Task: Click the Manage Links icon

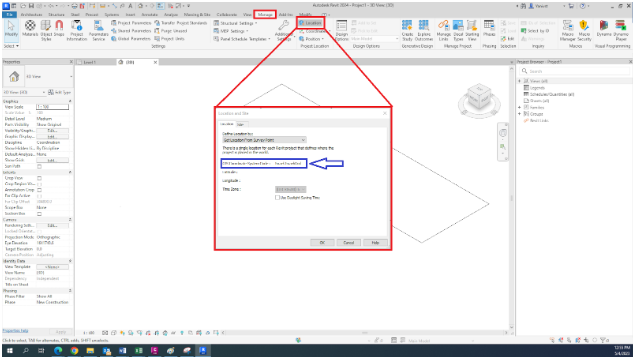Action: [443, 30]
